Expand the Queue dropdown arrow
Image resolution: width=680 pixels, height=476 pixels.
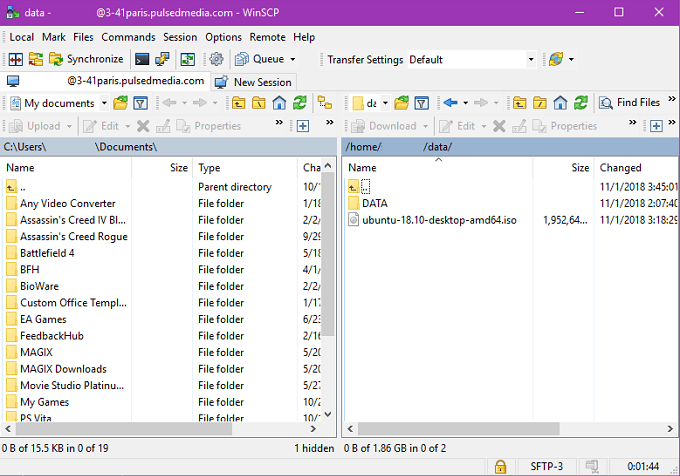pyautogui.click(x=292, y=59)
